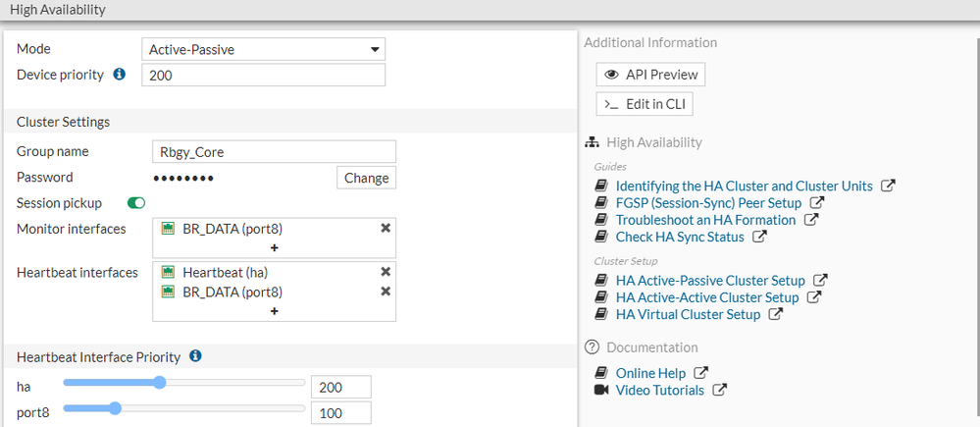Open Troubleshoot an HA Formation guide

705,220
